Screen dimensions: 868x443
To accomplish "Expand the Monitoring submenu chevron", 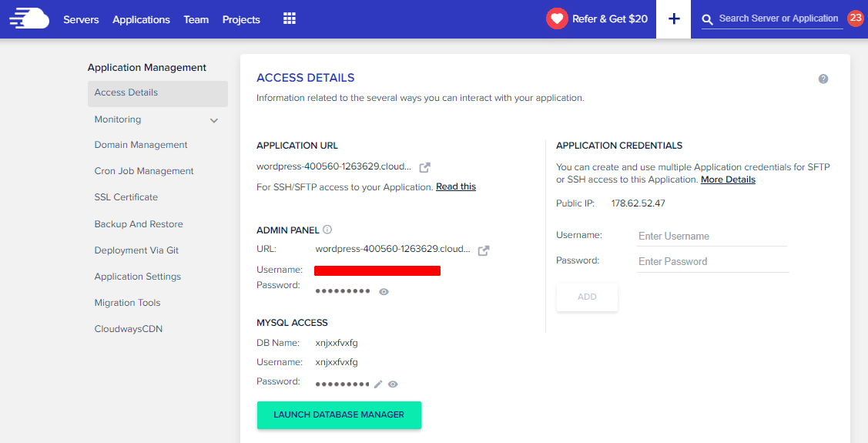I will pyautogui.click(x=214, y=120).
